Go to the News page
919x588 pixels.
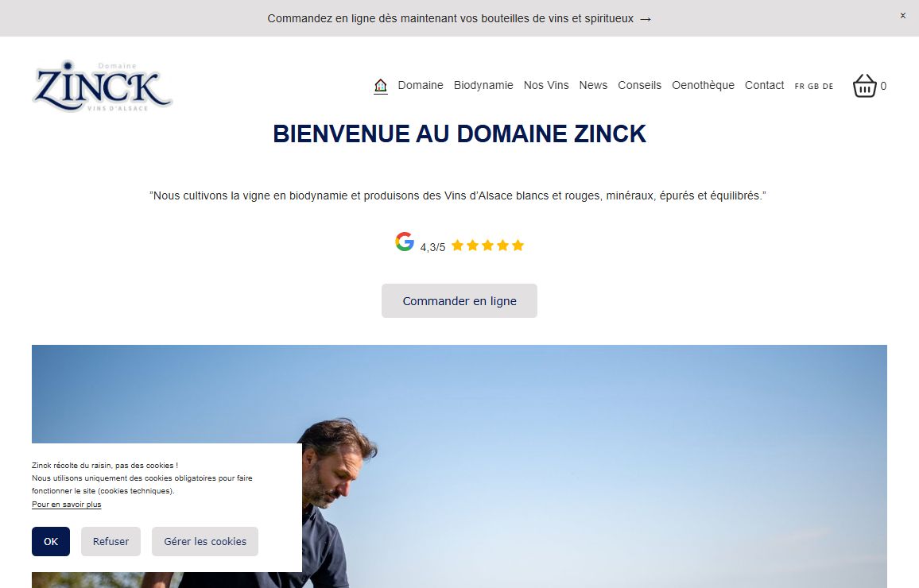tap(593, 86)
